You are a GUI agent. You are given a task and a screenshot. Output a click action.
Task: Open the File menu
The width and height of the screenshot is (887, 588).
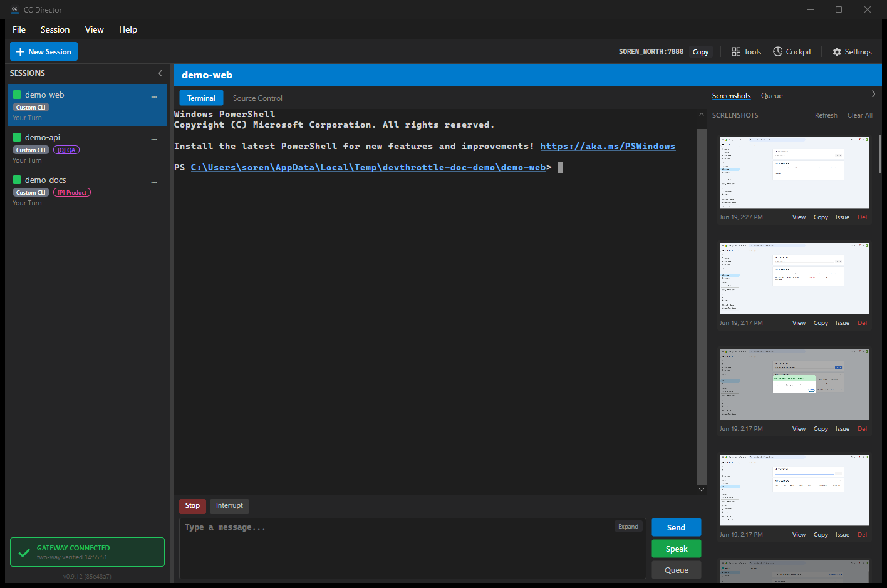19,29
